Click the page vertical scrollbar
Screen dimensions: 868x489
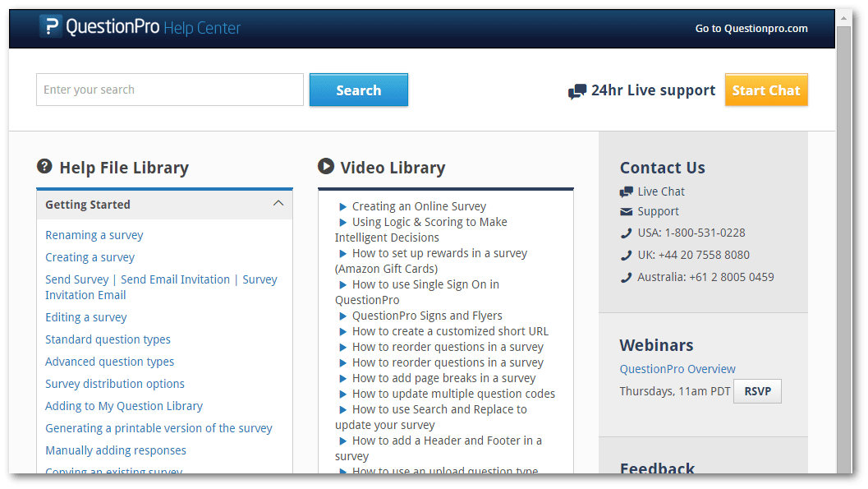pyautogui.click(x=843, y=247)
